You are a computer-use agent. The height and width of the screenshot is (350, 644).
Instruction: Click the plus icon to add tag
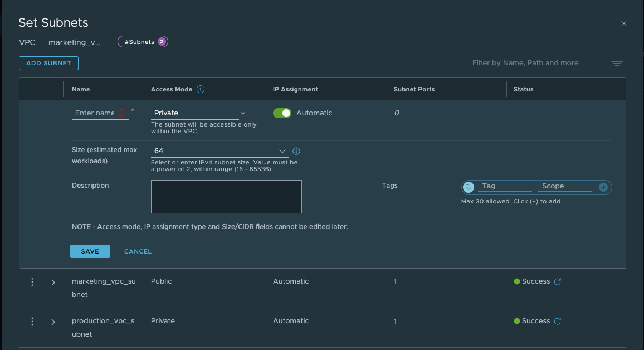coord(603,187)
